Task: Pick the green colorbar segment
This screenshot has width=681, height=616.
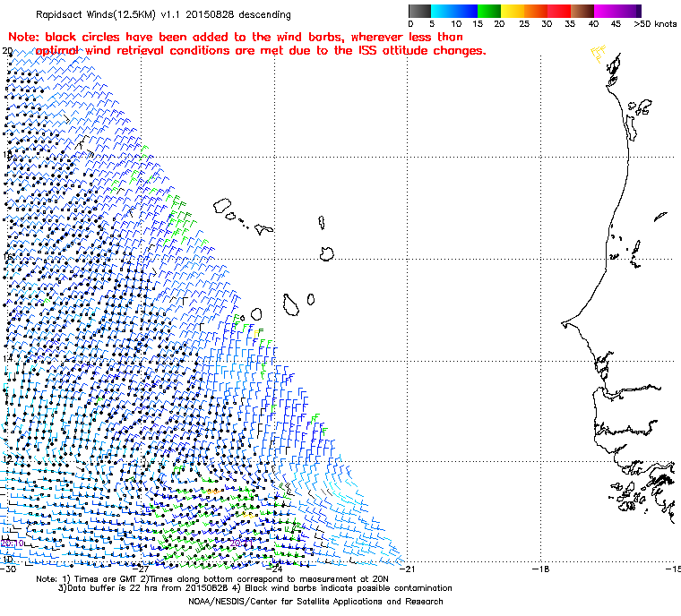Action: point(489,11)
